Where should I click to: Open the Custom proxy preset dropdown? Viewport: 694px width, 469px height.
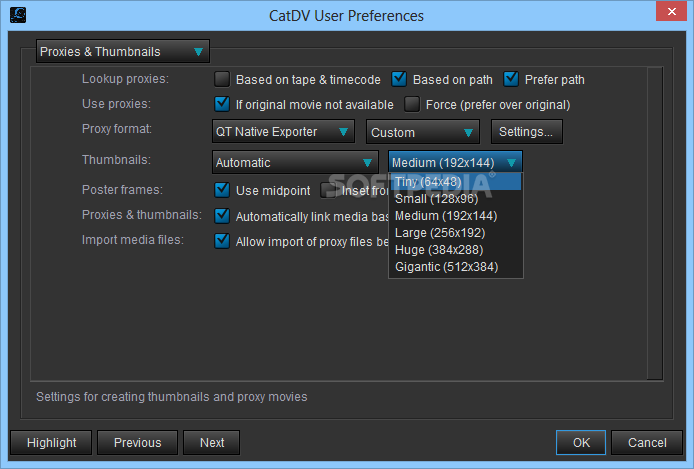(423, 132)
